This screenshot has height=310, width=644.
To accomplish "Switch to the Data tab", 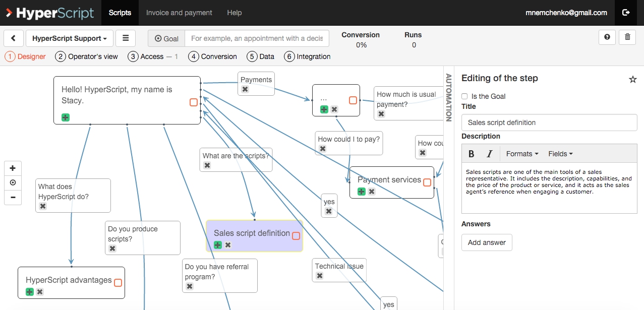I will (x=261, y=56).
